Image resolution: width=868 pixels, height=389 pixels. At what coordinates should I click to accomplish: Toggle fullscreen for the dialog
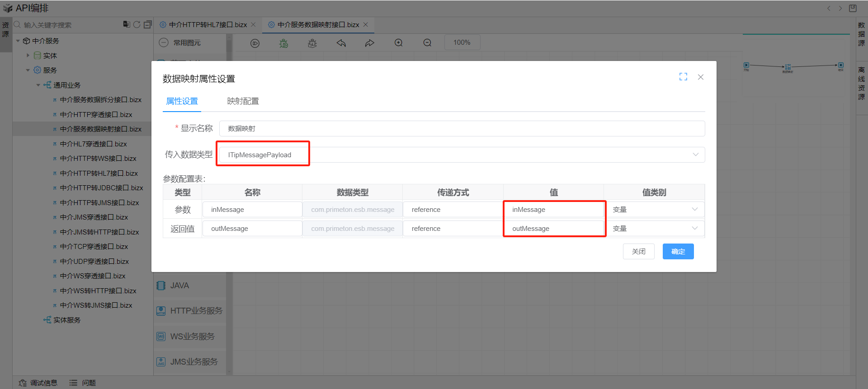pos(683,77)
